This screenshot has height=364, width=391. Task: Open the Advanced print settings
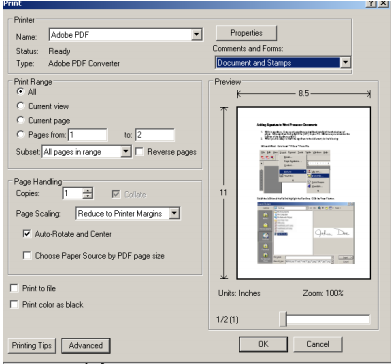click(x=86, y=346)
